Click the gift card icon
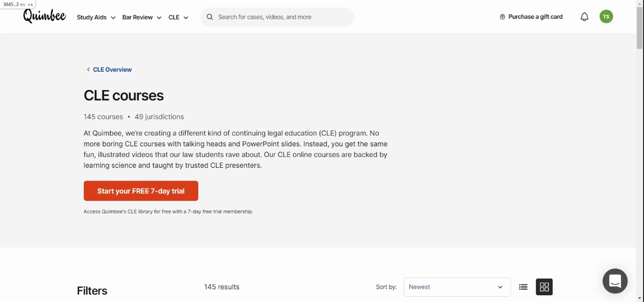Image resolution: width=644 pixels, height=302 pixels. pos(502,17)
